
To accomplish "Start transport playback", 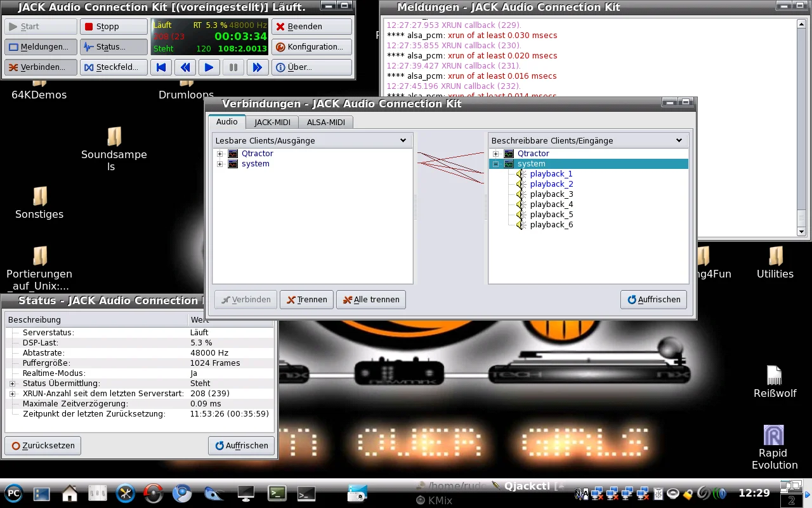I will 209,67.
